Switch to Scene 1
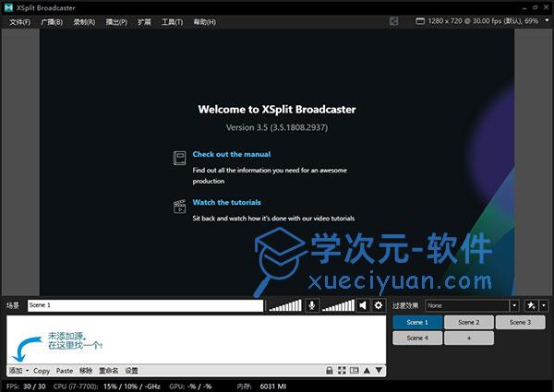The height and width of the screenshot is (392, 554). (417, 322)
